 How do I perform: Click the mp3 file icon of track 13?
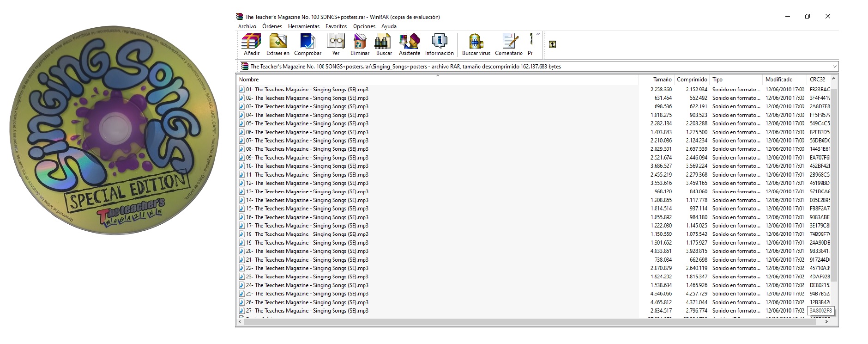(241, 191)
